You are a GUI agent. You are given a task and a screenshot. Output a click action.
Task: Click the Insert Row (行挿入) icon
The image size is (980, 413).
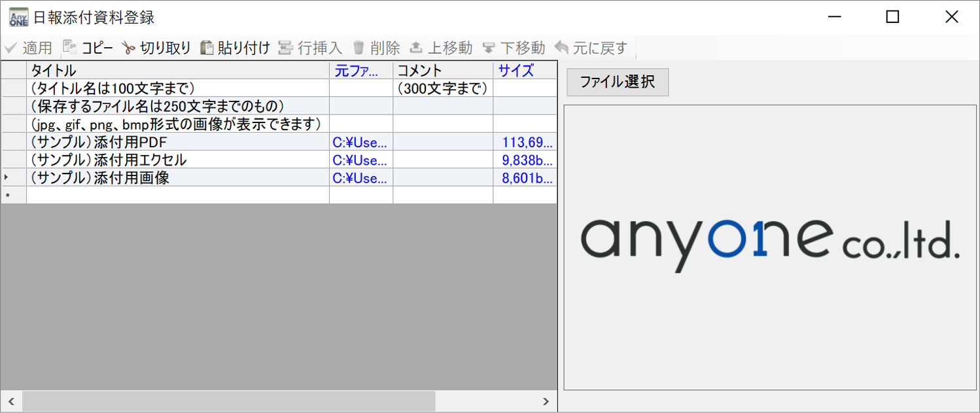tap(285, 48)
